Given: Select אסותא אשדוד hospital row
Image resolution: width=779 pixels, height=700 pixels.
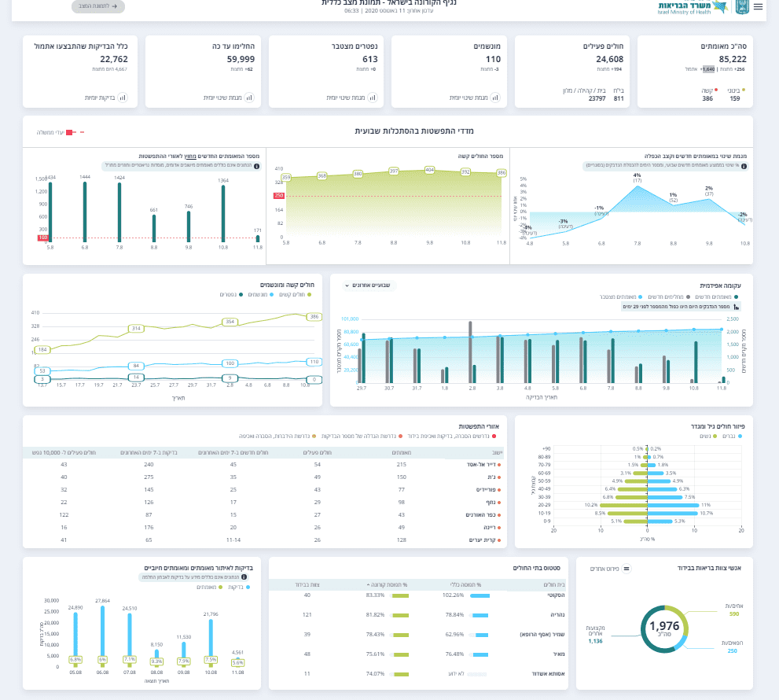Looking at the screenshot, I should 418,673.
